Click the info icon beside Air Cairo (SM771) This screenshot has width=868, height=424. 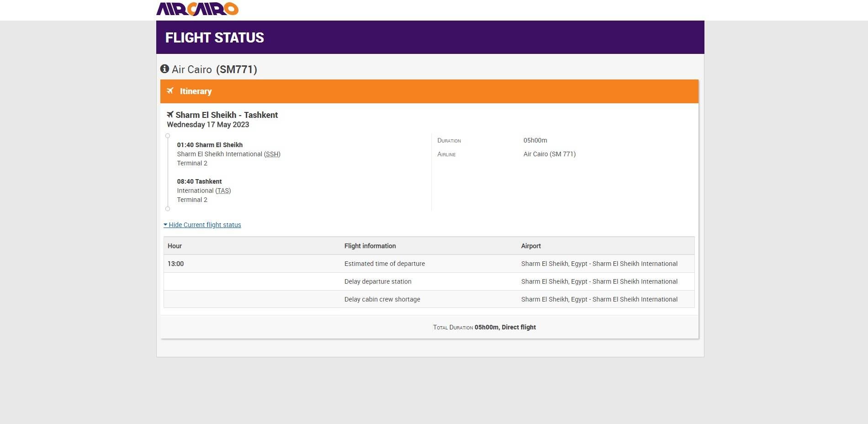(164, 69)
